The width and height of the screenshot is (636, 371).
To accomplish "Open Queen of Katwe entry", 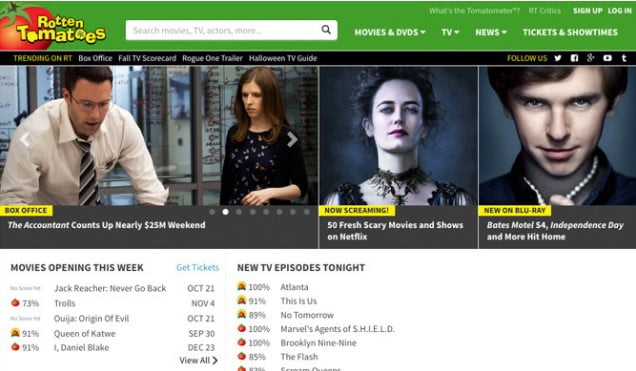I will [85, 333].
